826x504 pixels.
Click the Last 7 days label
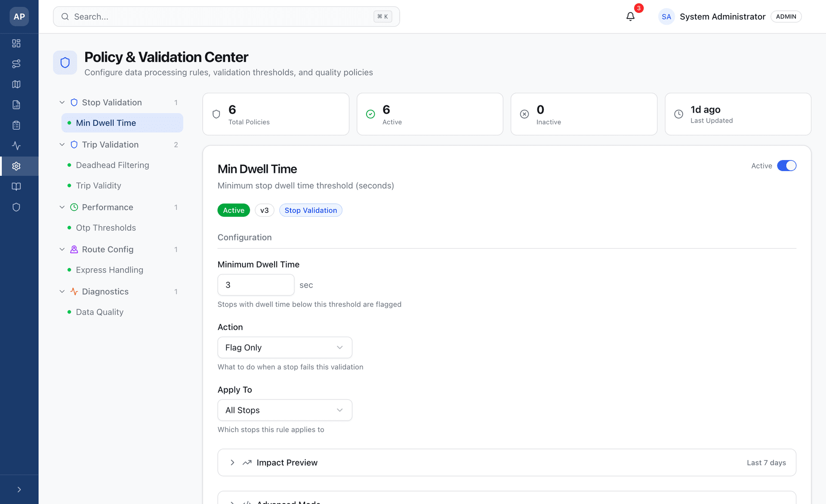[766, 463]
